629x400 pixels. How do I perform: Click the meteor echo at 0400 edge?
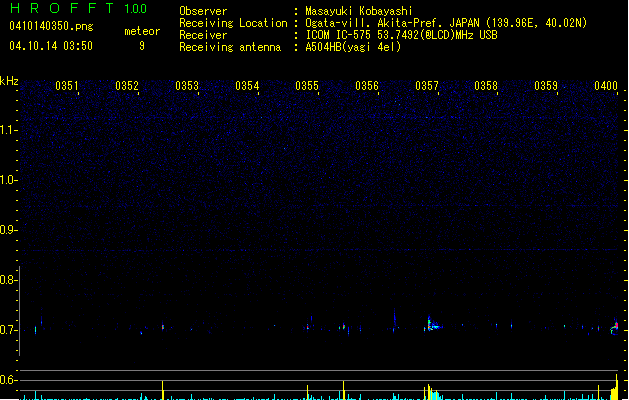(x=615, y=326)
